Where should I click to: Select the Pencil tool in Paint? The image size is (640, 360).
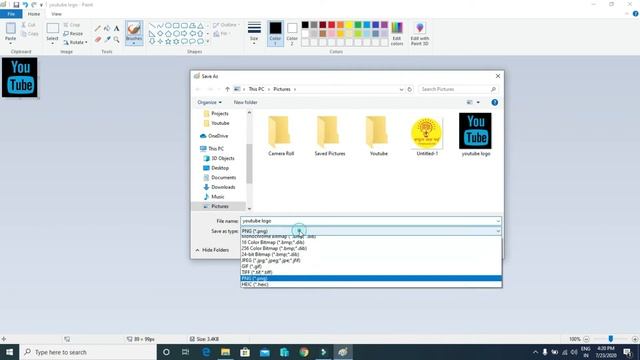pos(98,29)
